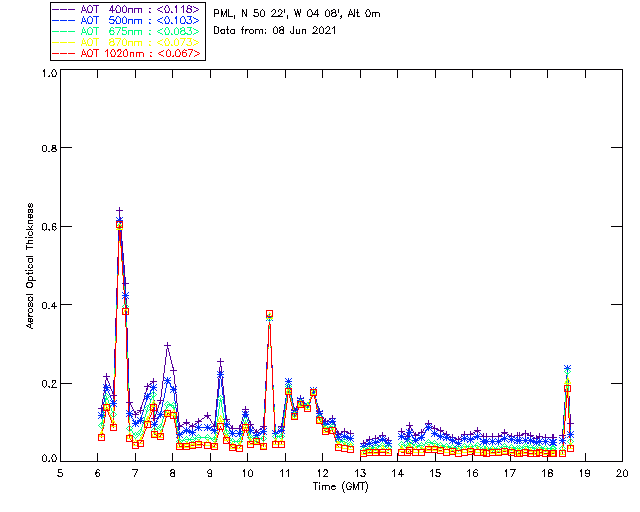Click the AOT 870nm legend entry

pyautogui.click(x=127, y=42)
